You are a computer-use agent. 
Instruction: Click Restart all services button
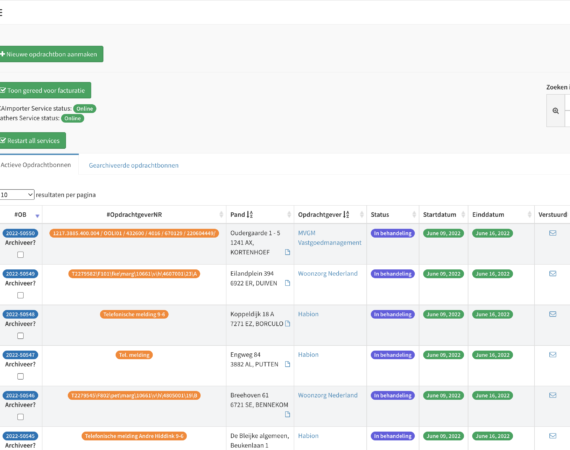[x=32, y=141]
